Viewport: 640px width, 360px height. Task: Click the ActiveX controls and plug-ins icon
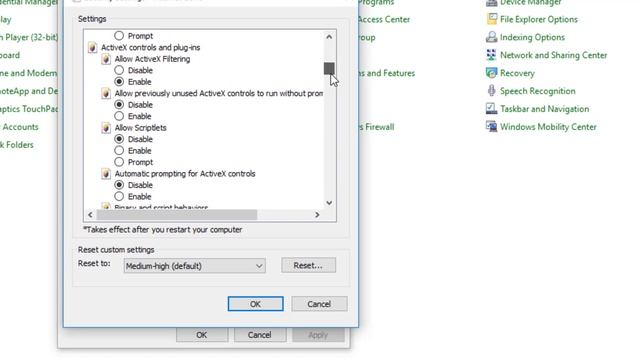[x=93, y=47]
